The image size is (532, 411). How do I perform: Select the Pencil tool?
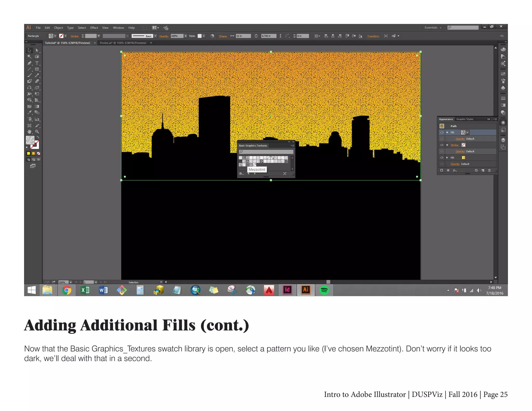(x=37, y=75)
